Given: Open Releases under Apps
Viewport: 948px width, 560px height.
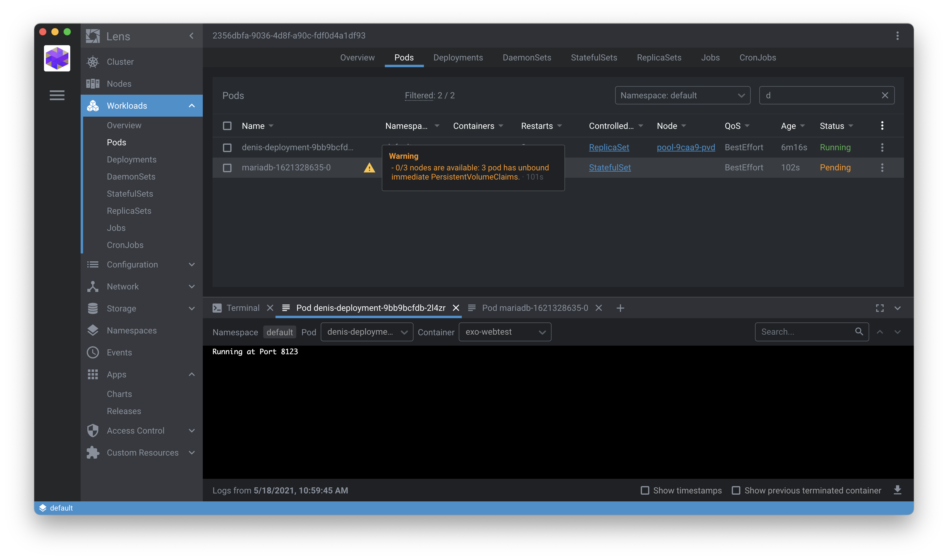Looking at the screenshot, I should [124, 411].
